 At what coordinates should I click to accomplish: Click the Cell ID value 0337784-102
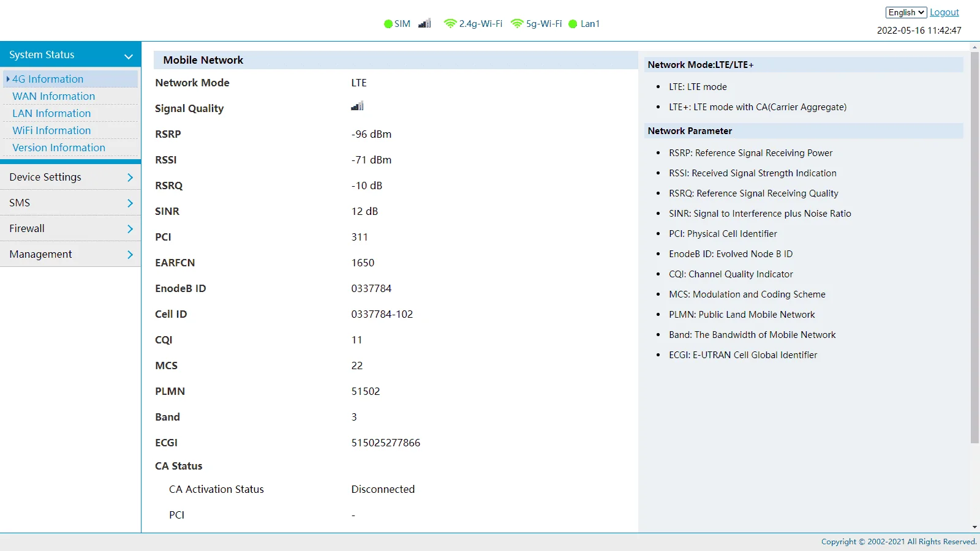coord(382,314)
